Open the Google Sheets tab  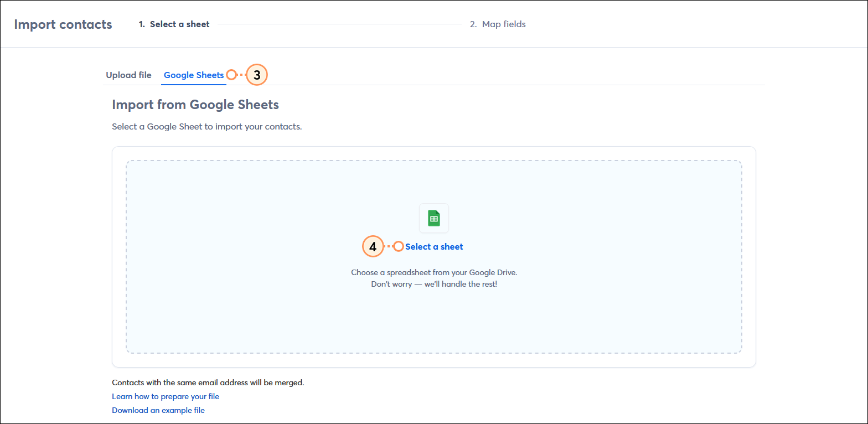(x=194, y=75)
